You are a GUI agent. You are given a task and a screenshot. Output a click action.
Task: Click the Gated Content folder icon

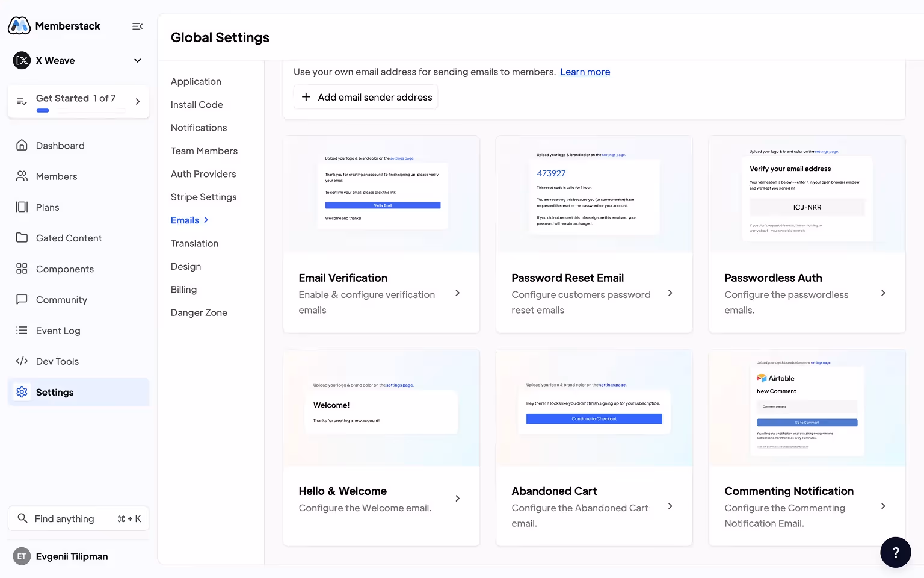[22, 237]
